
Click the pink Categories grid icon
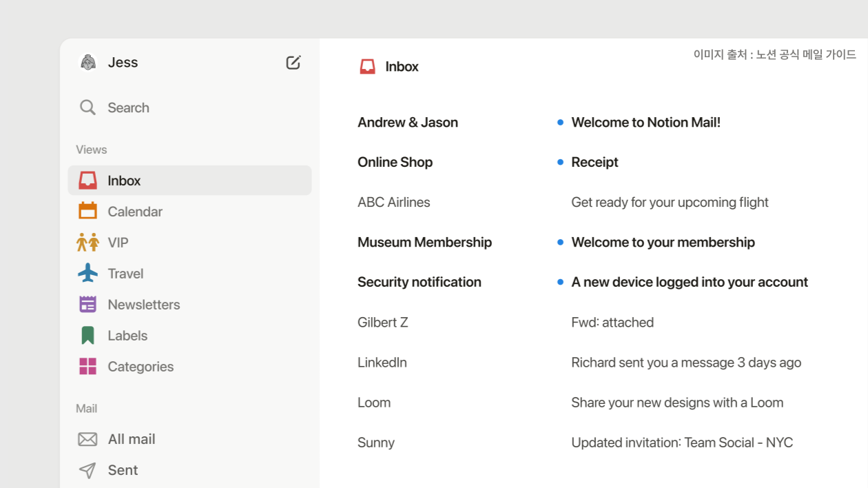point(87,366)
